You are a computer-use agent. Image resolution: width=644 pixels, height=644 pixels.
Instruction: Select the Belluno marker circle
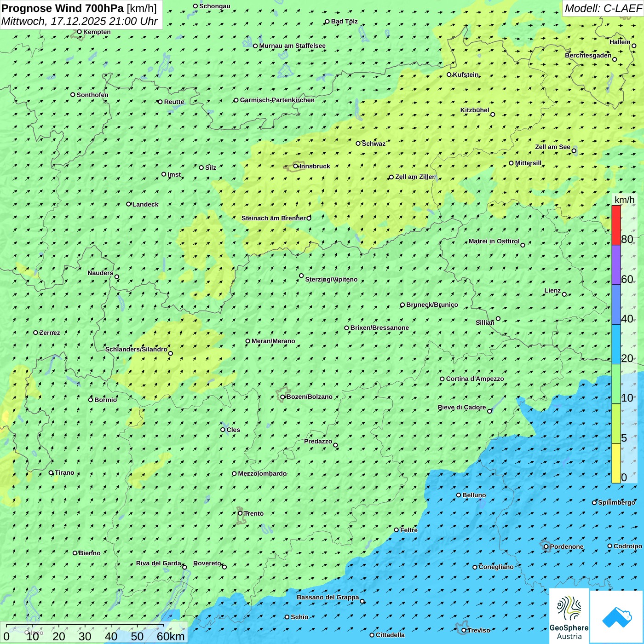tap(459, 495)
